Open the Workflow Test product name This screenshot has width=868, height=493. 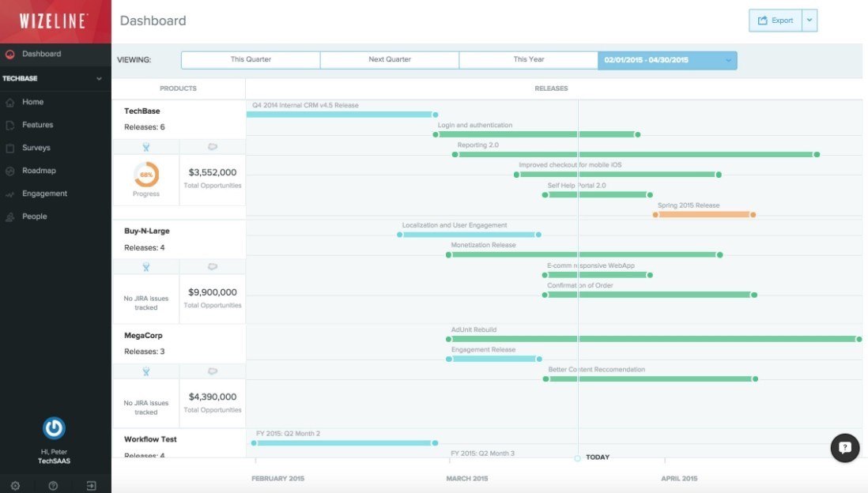point(150,439)
